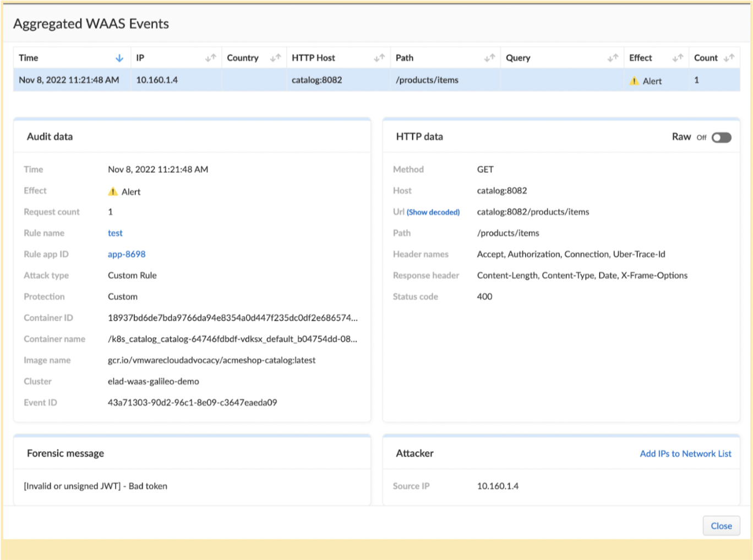Click the Country column header label

coord(243,58)
